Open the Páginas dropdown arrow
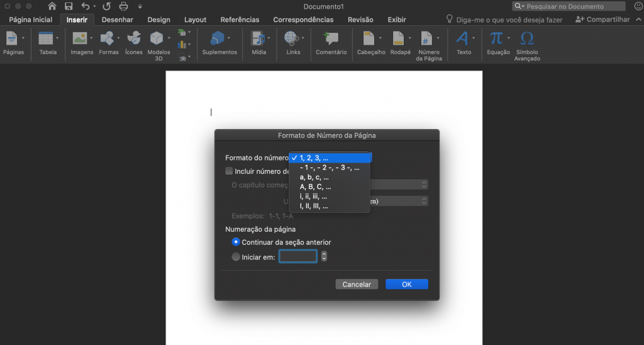Image resolution: width=644 pixels, height=345 pixels. pyautogui.click(x=23, y=38)
